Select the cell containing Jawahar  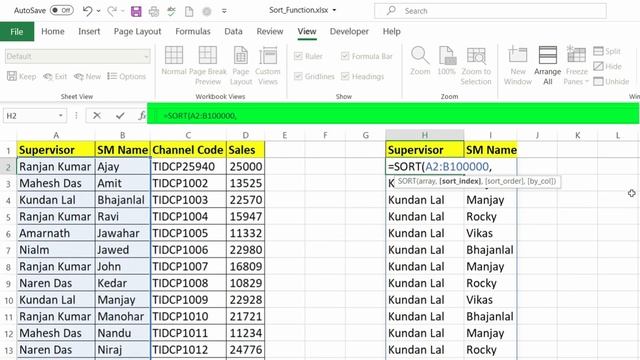pos(122,233)
